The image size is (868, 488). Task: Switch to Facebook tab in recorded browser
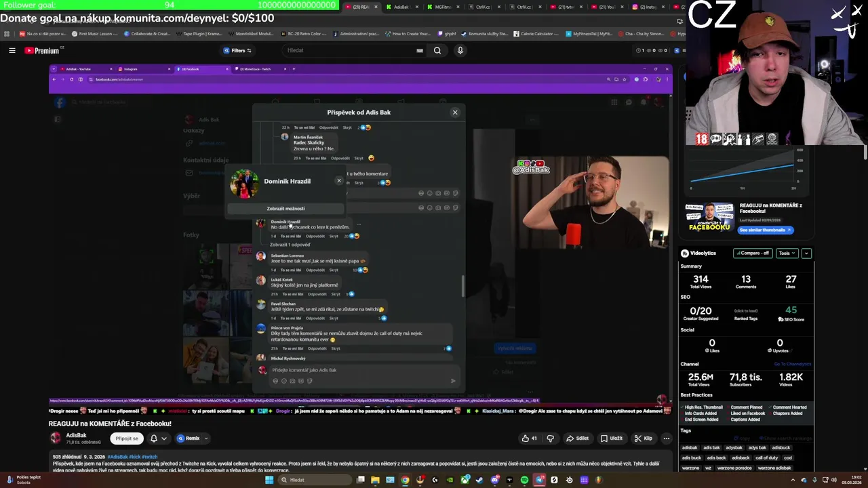pos(201,69)
